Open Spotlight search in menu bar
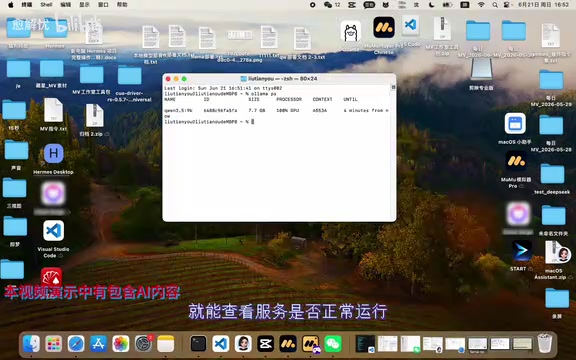Screen dimensions: 576x360 [x=495, y=5]
